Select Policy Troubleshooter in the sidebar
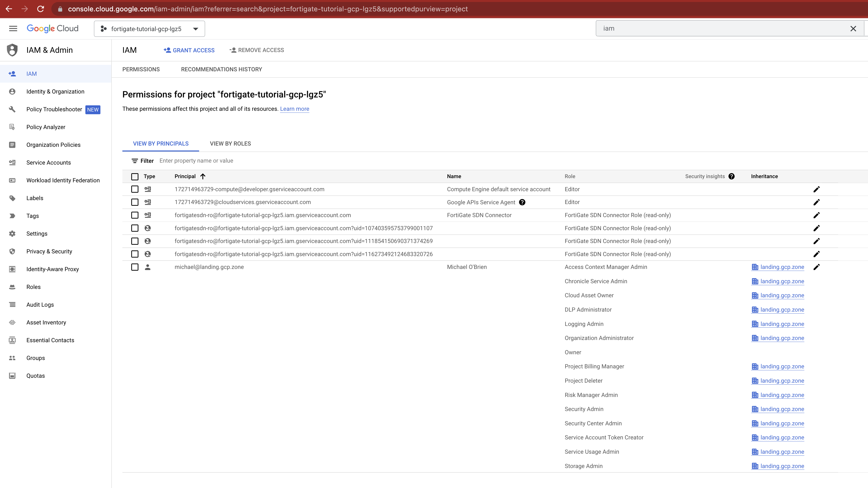 coord(54,109)
